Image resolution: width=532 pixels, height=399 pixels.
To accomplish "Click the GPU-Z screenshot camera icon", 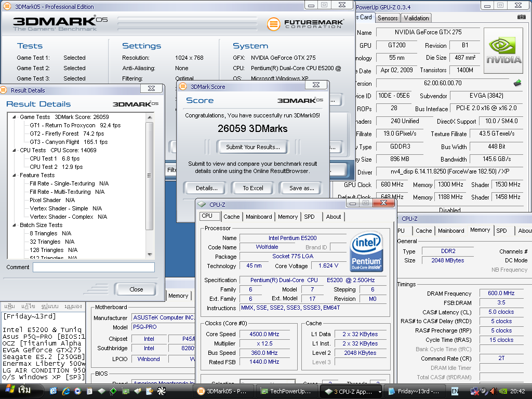I will pyautogui.click(x=521, y=17).
